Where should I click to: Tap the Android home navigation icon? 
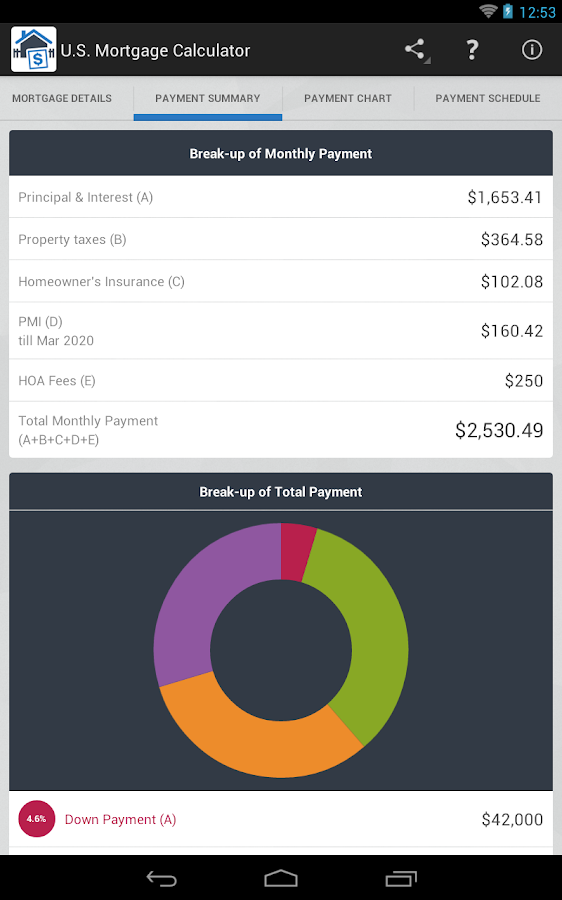[x=281, y=878]
